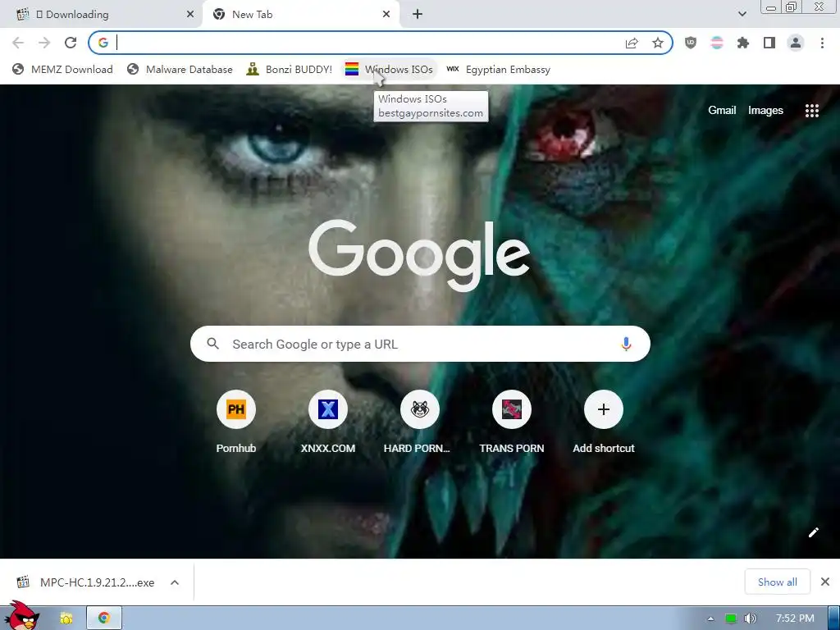Screen dimensions: 840x630
Task: Share this page from the address bar
Action: (632, 43)
